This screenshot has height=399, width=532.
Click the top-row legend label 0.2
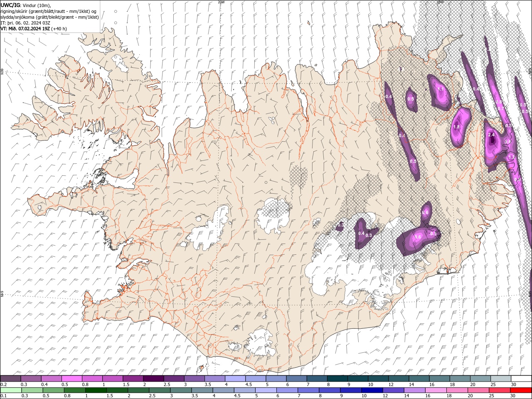(3, 384)
